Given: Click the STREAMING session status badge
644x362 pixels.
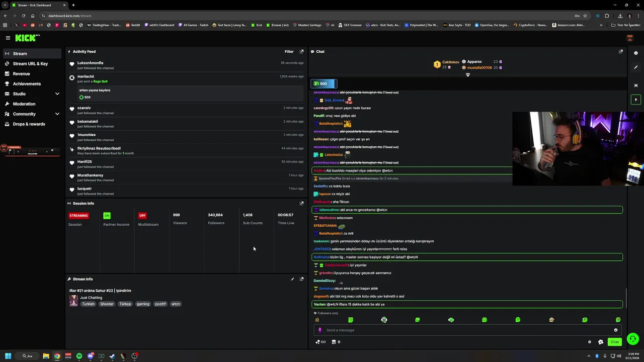Looking at the screenshot, I should pyautogui.click(x=79, y=215).
